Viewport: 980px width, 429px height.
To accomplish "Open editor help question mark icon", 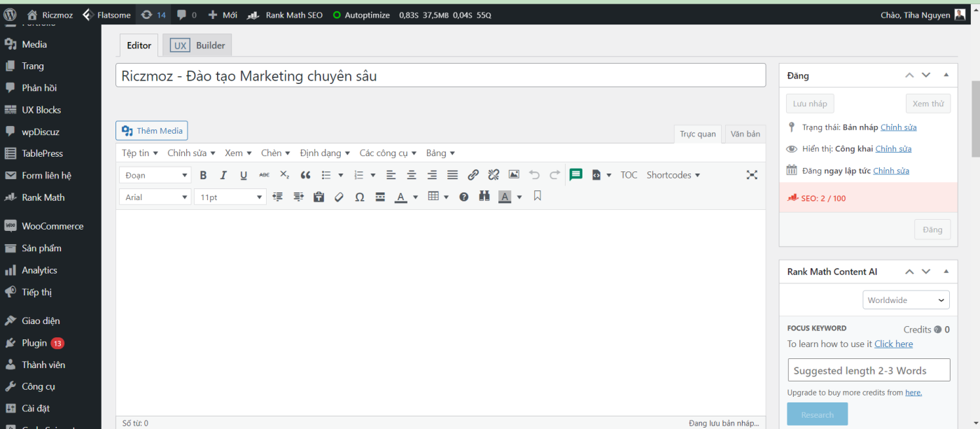I will (463, 197).
